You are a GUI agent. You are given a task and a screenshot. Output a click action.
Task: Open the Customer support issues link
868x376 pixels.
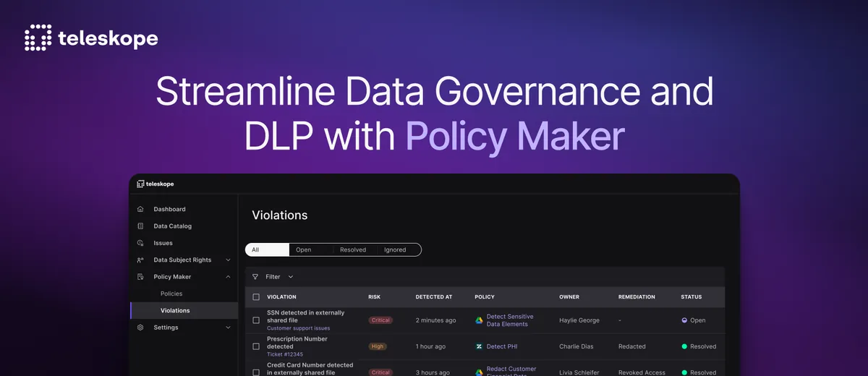[x=298, y=328]
